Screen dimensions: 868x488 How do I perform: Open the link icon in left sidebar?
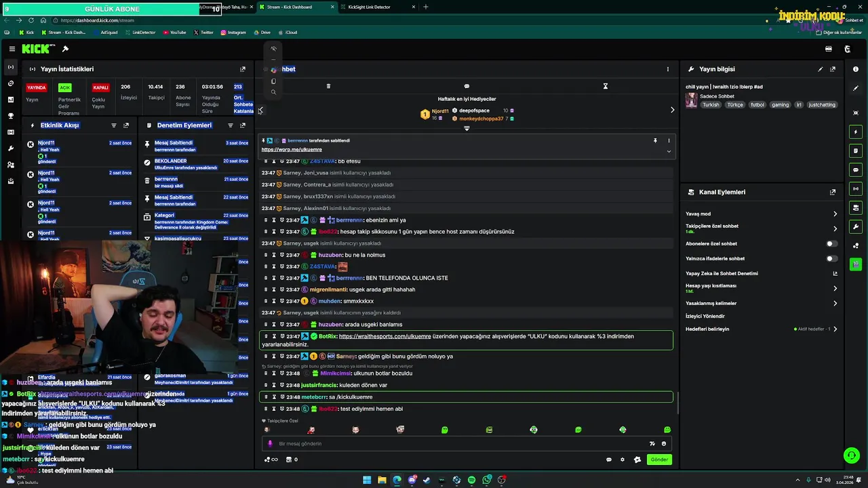(10, 83)
